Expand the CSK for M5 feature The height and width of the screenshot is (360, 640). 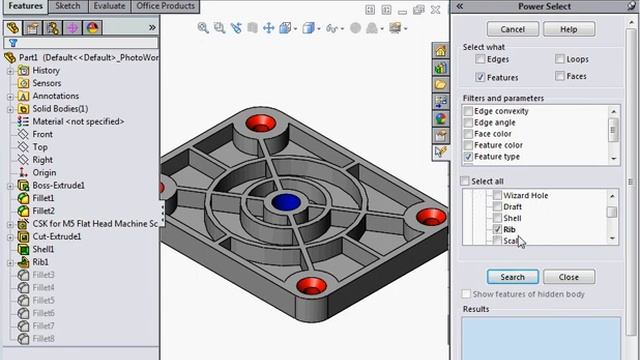click(10, 224)
